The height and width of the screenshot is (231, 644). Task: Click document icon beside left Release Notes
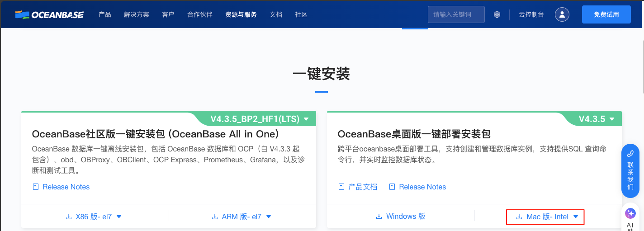pos(36,187)
